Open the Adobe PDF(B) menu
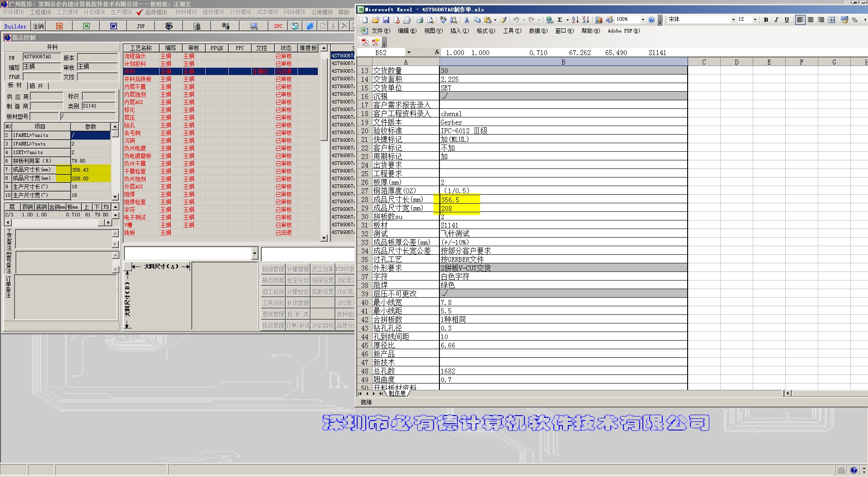 click(623, 31)
